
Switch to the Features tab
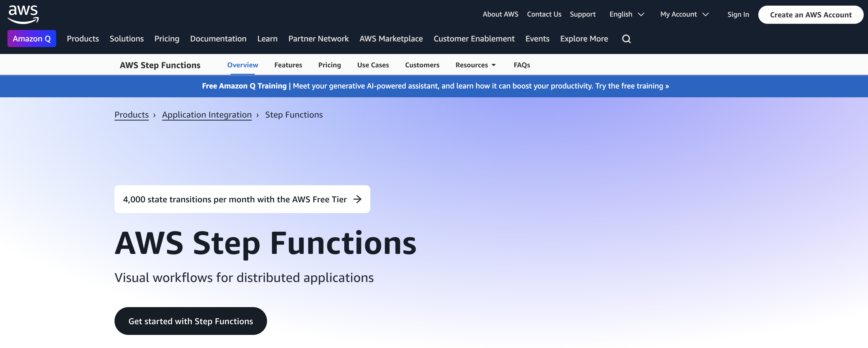[288, 65]
